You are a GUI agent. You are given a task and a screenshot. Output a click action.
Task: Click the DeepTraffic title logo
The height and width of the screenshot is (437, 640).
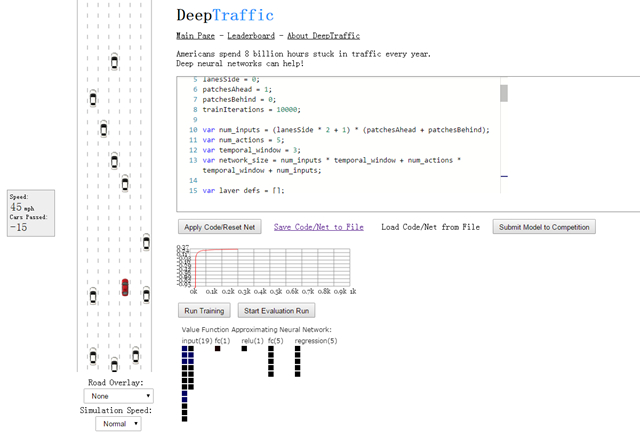[x=225, y=15]
